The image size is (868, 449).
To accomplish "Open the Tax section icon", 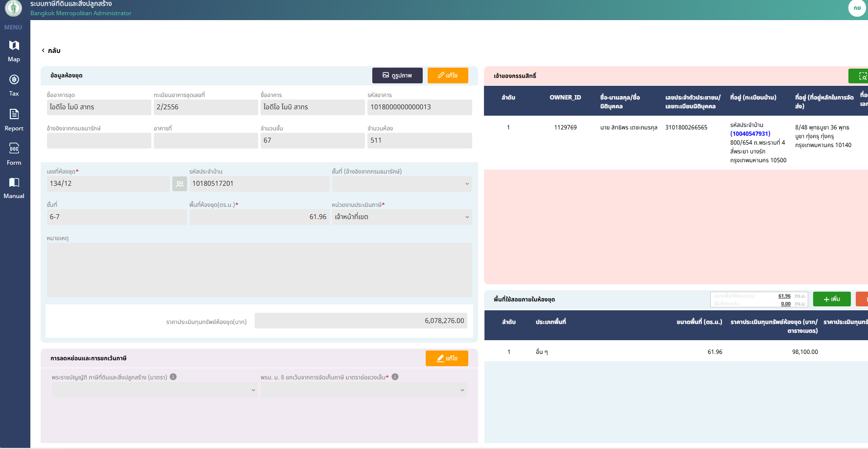I will 14,80.
